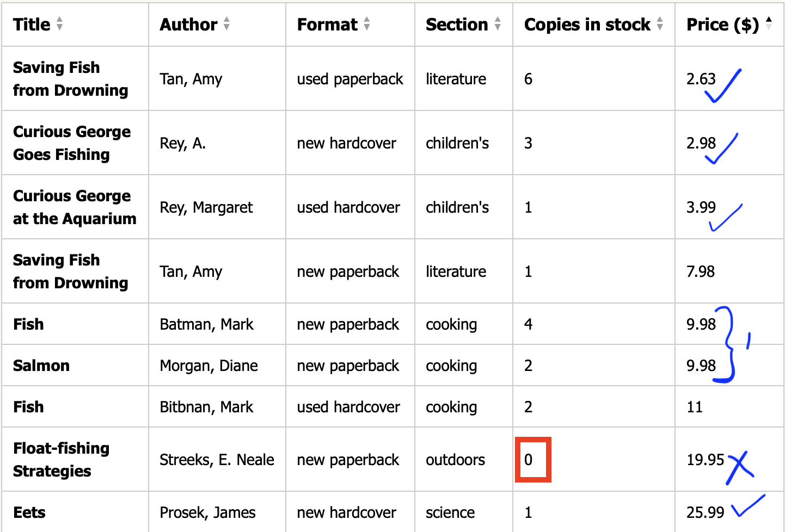This screenshot has width=785, height=532.
Task: Click sort arrow beside Price ($) header
Action: [769, 23]
